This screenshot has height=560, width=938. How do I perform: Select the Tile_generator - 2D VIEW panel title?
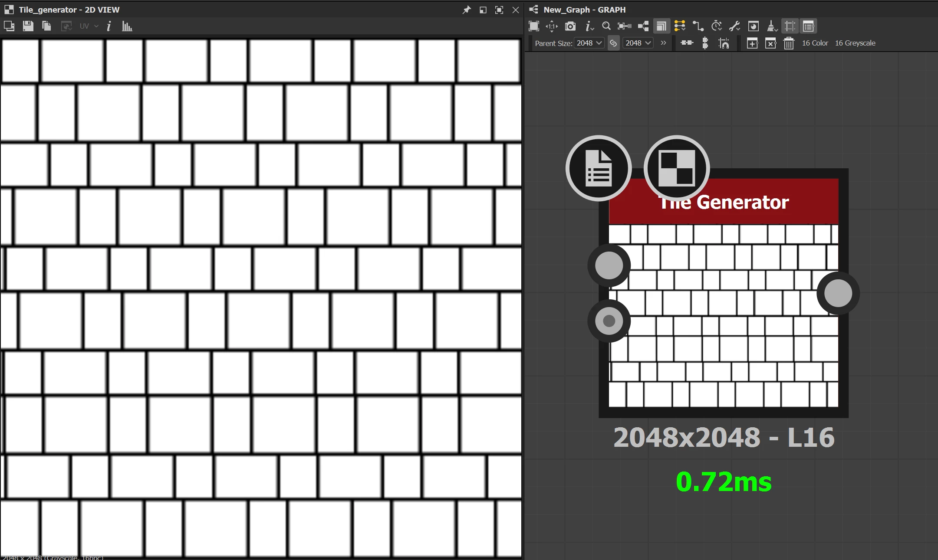[69, 10]
